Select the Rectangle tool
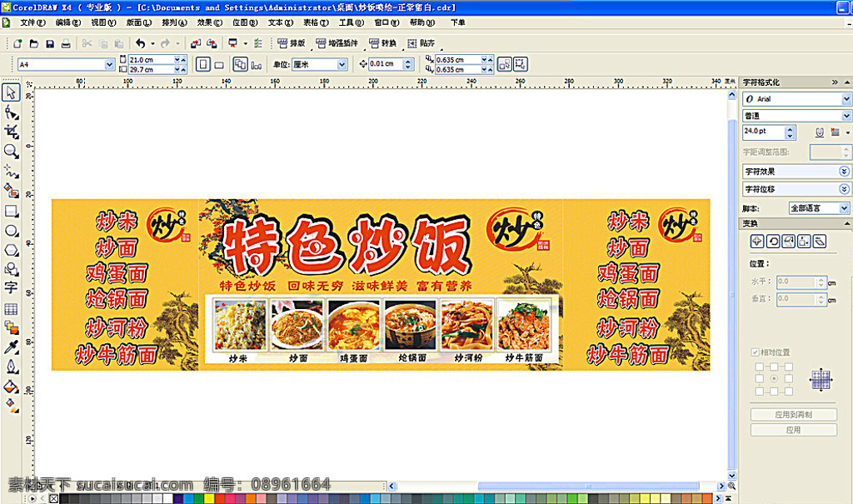The height and width of the screenshot is (504, 853). [11, 211]
